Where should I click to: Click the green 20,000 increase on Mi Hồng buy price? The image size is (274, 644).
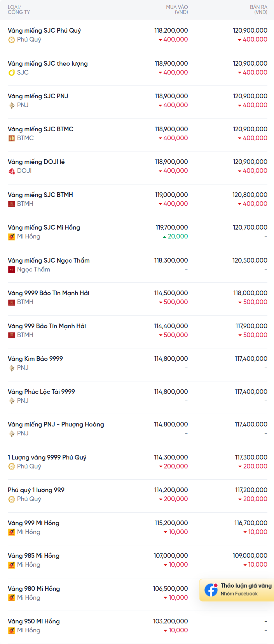coord(178,237)
